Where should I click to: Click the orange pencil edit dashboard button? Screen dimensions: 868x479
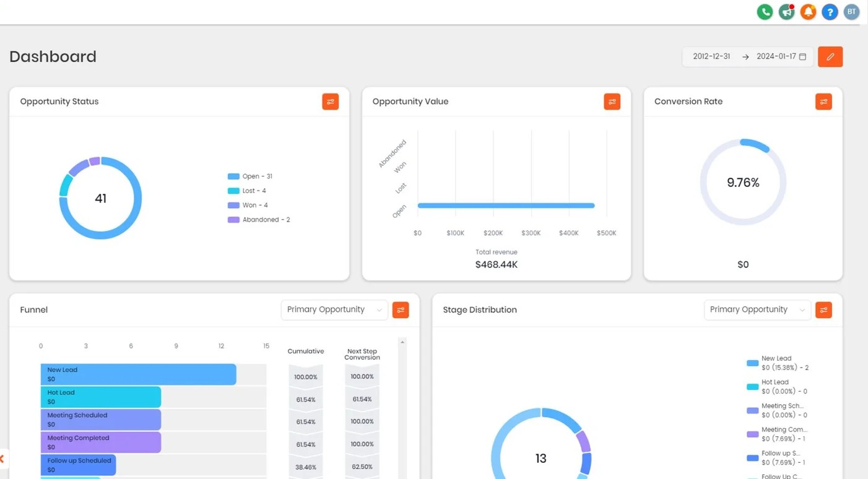click(x=830, y=56)
